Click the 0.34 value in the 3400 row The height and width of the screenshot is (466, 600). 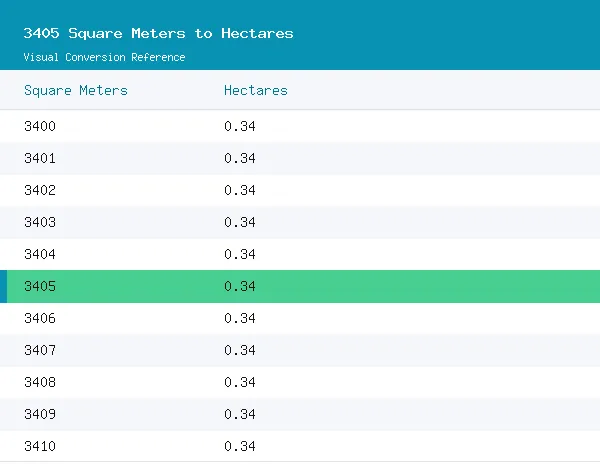[240, 126]
